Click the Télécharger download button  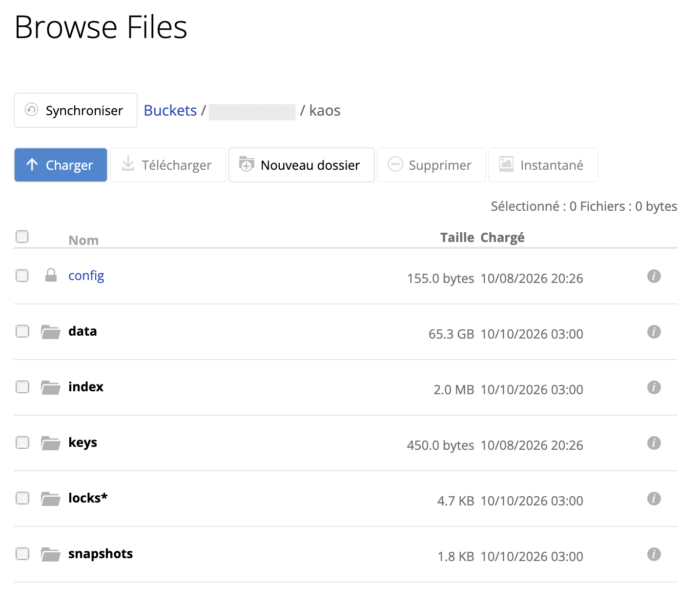(168, 165)
